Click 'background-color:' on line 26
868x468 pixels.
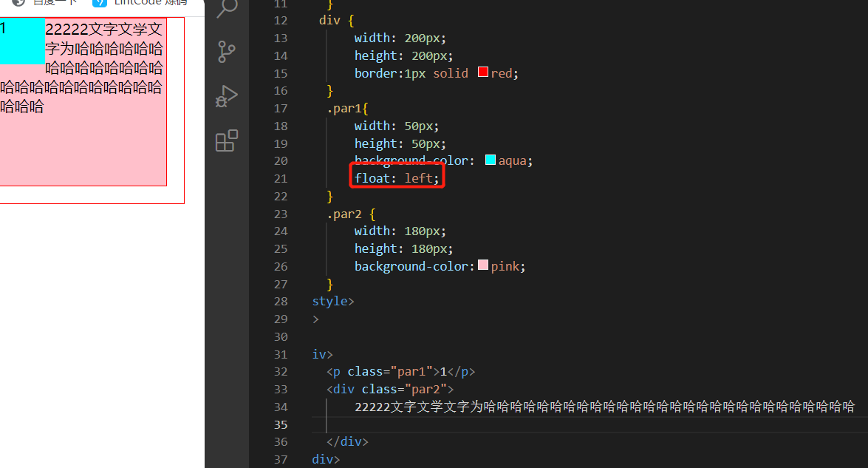(x=414, y=266)
